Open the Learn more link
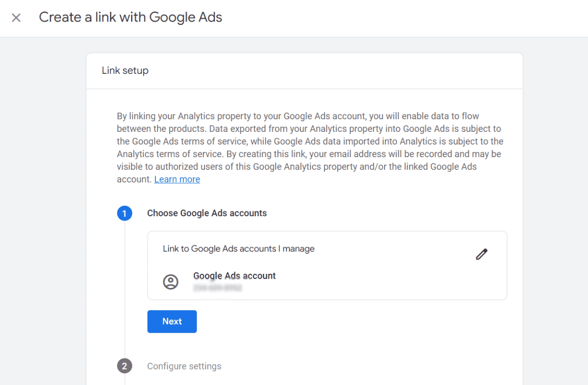The width and height of the screenshot is (588, 385). [177, 179]
